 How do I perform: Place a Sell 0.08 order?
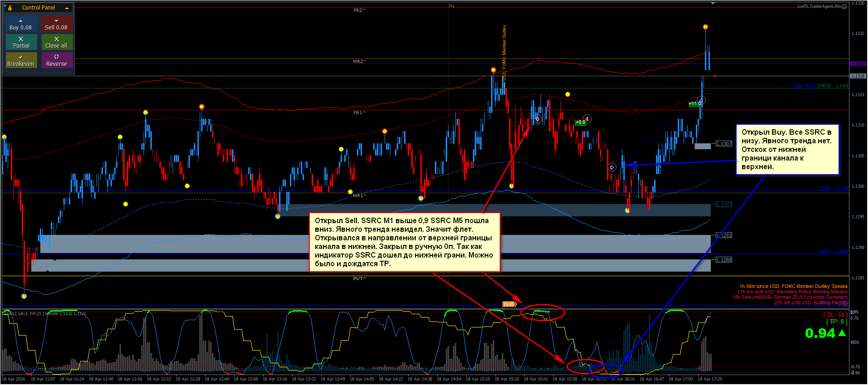[x=57, y=24]
